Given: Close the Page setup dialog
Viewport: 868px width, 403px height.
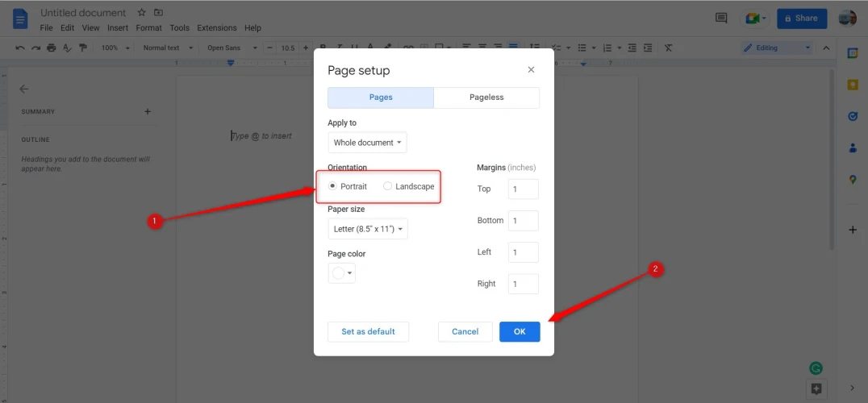Looking at the screenshot, I should (x=531, y=70).
